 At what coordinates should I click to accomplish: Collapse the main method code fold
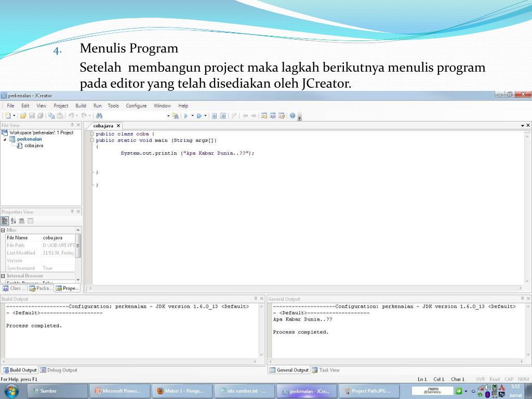[92, 140]
